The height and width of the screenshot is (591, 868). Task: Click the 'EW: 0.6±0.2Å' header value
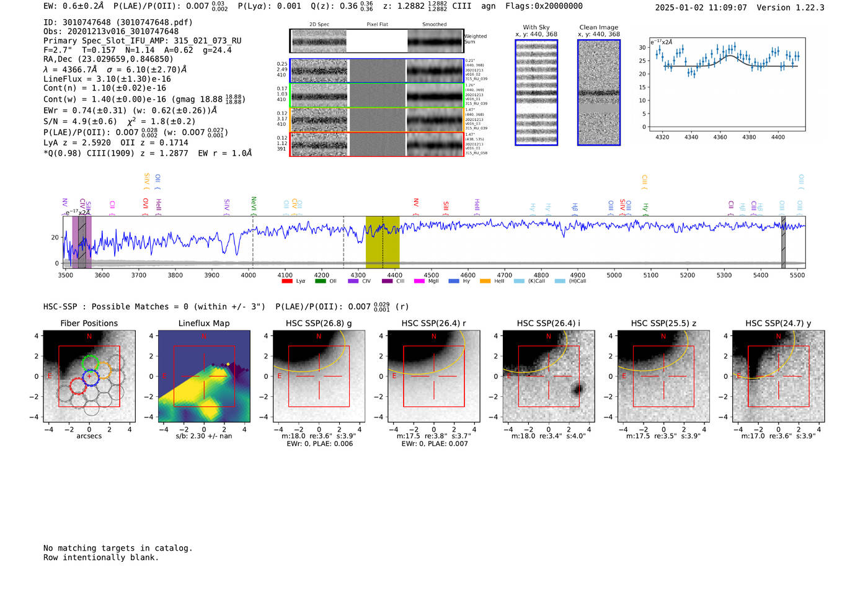click(74, 6)
